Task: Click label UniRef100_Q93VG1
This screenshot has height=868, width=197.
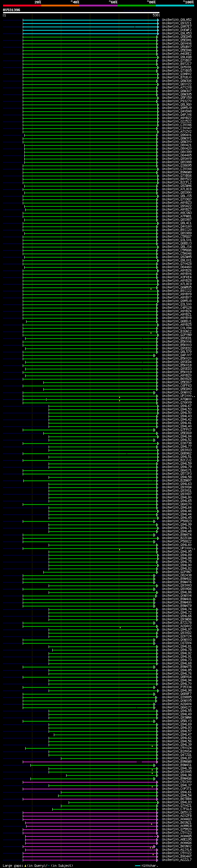Action: 176,491
